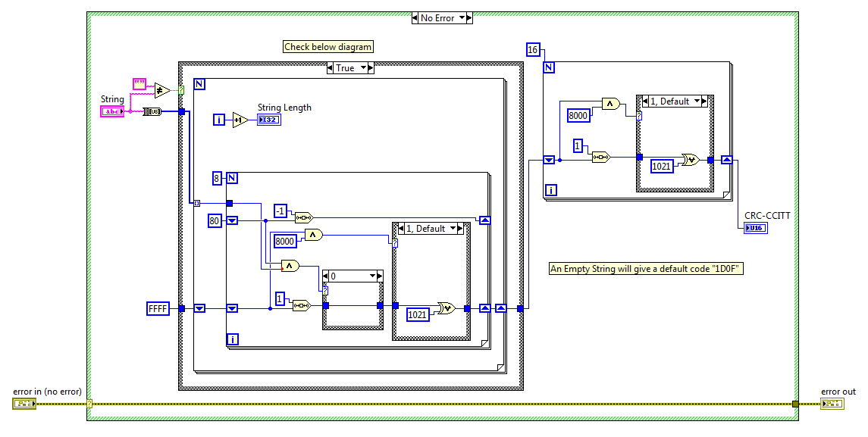Click the selector terminal of the 0 case
Screen dimensions: 868x437
[x=325, y=290]
